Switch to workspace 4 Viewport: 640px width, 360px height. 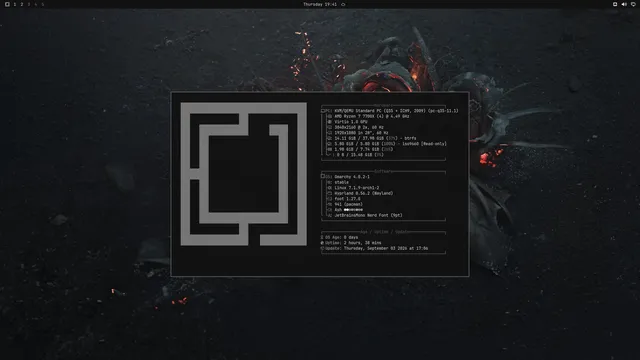click(x=36, y=4)
